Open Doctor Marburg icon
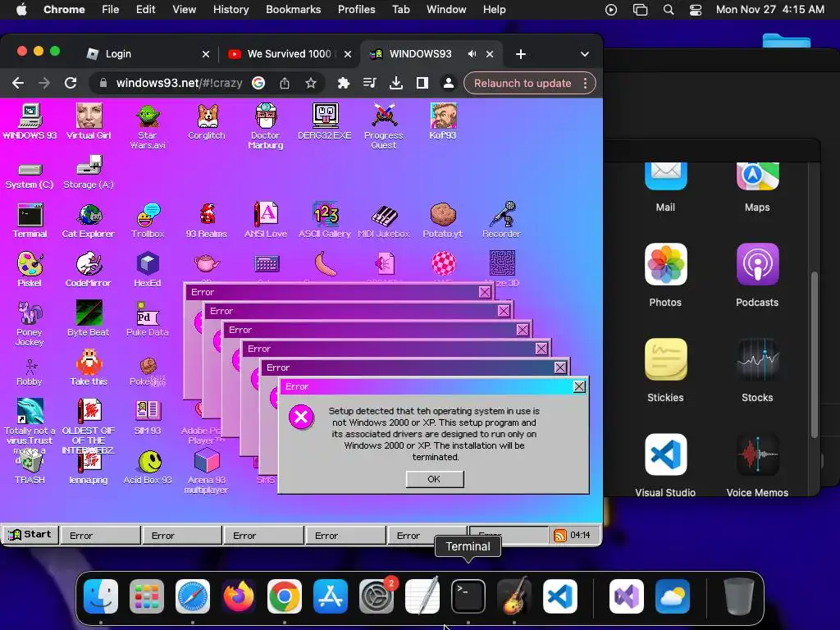Image resolution: width=840 pixels, height=630 pixels. tap(266, 126)
